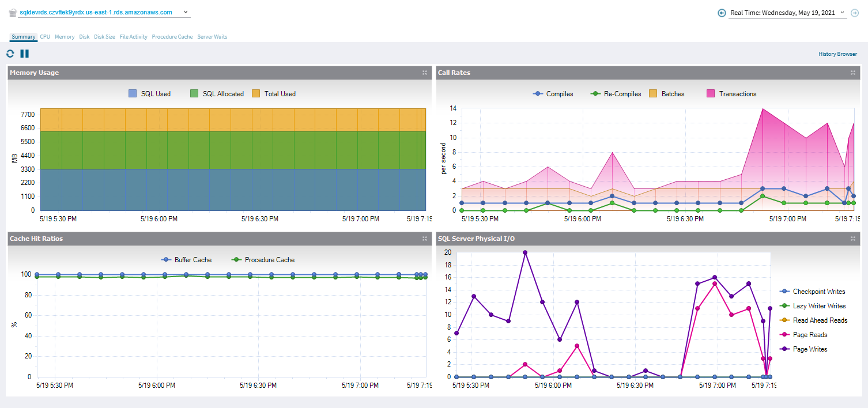The height and width of the screenshot is (408, 868).
Task: Open the History Browser link
Action: click(x=837, y=54)
